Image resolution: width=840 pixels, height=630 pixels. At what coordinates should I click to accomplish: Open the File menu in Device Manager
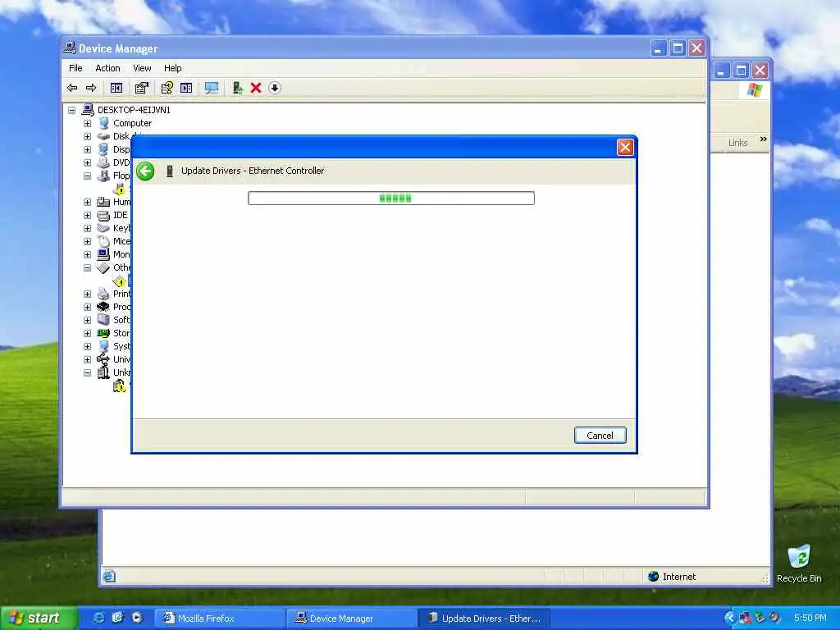tap(75, 68)
